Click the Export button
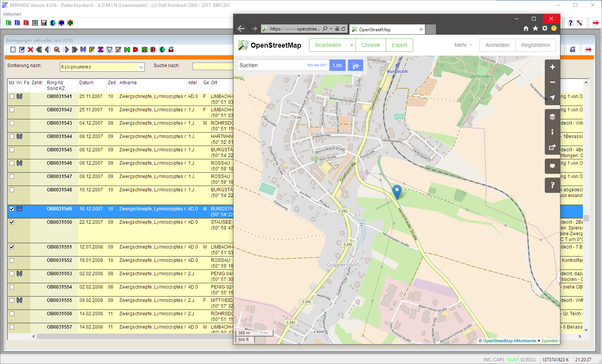 coord(399,45)
